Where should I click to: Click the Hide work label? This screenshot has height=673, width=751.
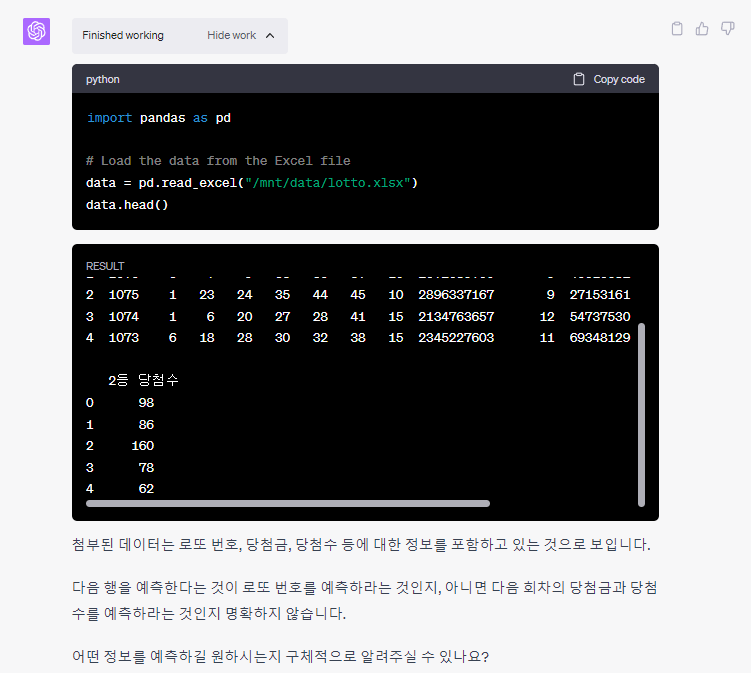point(231,35)
